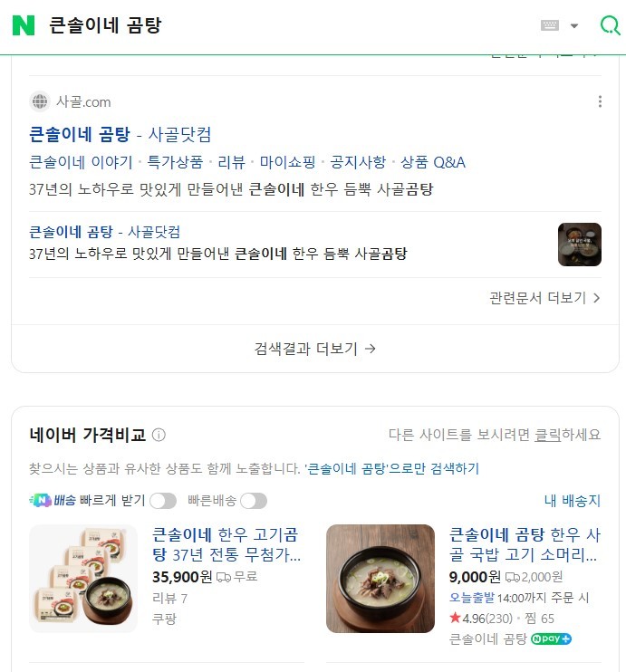Image resolution: width=626 pixels, height=672 pixels.
Task: Toggle the 빠른배송 switch
Action: pyautogui.click(x=254, y=501)
